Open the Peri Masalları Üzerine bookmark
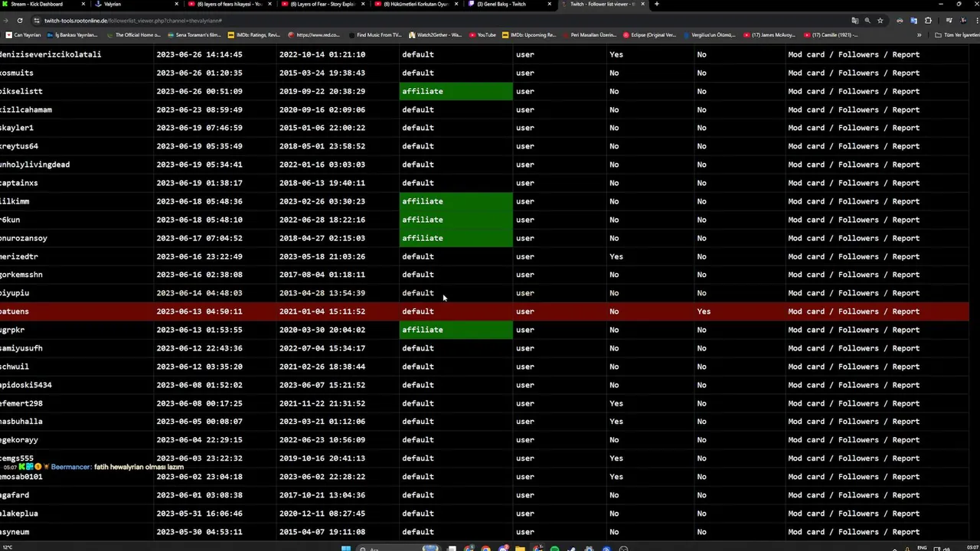Viewport: 980px width, 551px height. (589, 35)
